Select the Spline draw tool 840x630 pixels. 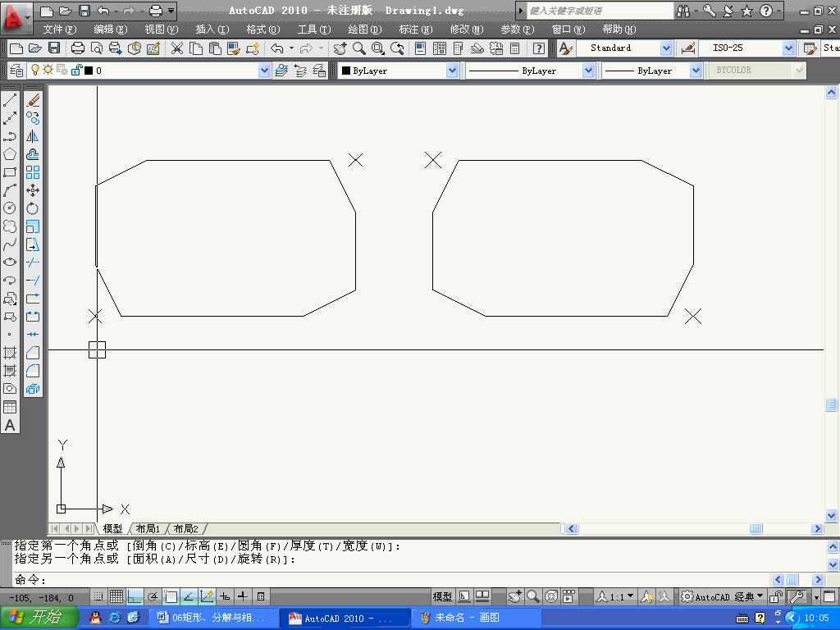tap(10, 244)
